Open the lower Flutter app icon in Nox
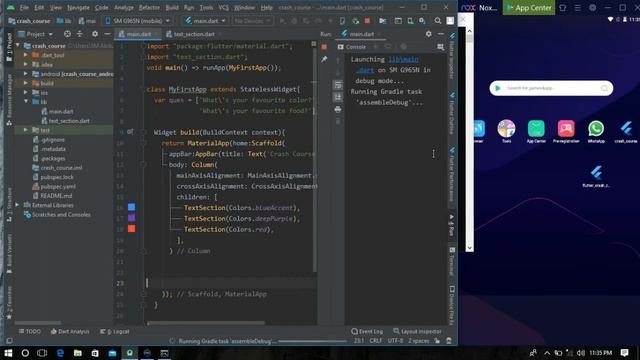640x360 pixels. [x=596, y=176]
